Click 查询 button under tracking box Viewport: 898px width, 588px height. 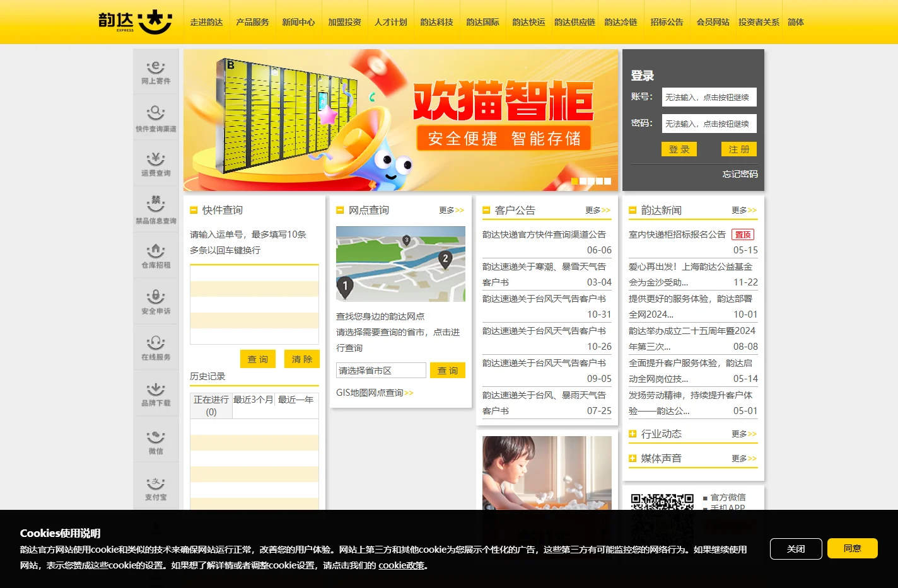coord(258,359)
